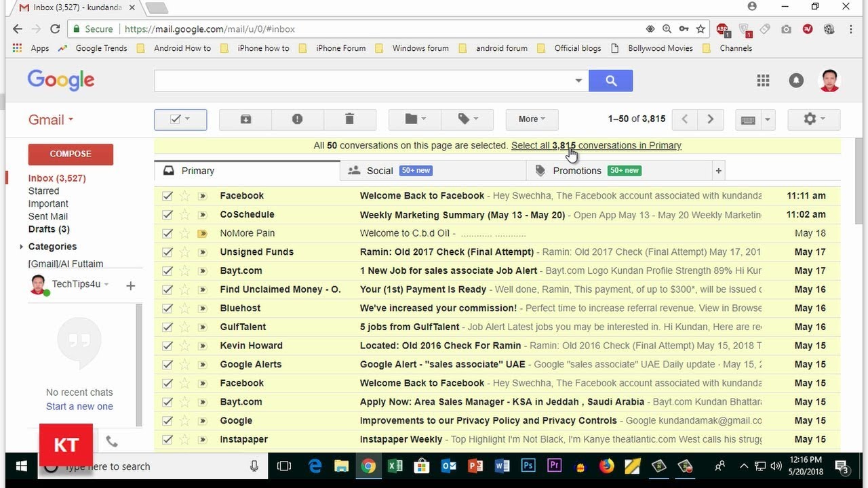
Task: Switch to the Promotions tab
Action: pyautogui.click(x=619, y=171)
